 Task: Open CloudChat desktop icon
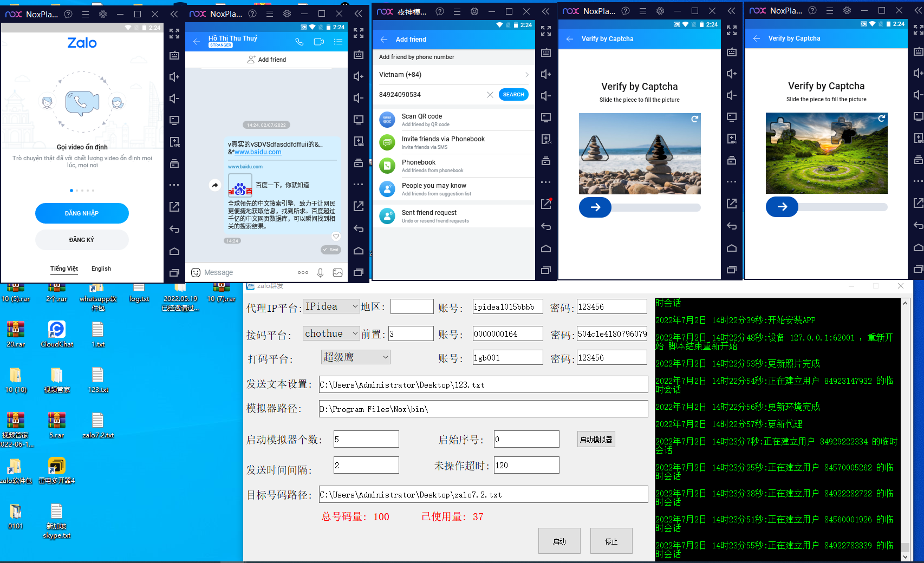(56, 334)
